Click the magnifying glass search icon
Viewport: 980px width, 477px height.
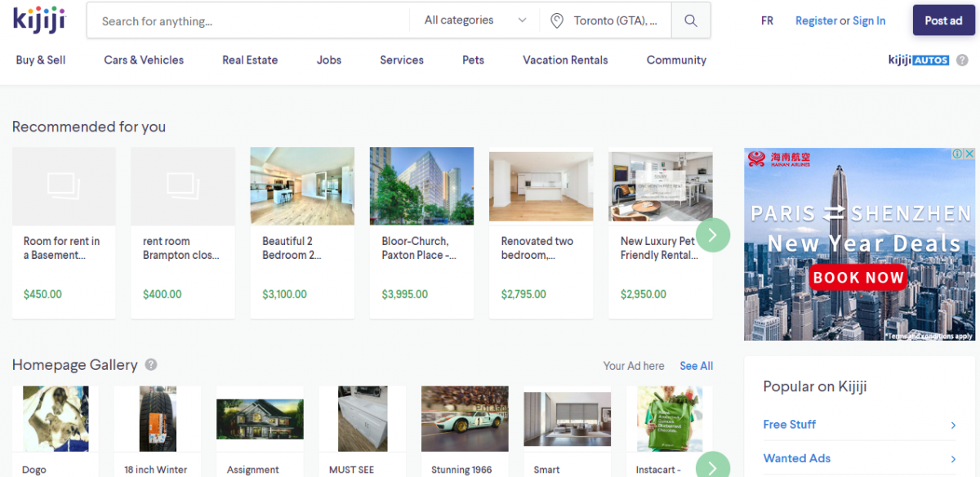[x=691, y=20]
